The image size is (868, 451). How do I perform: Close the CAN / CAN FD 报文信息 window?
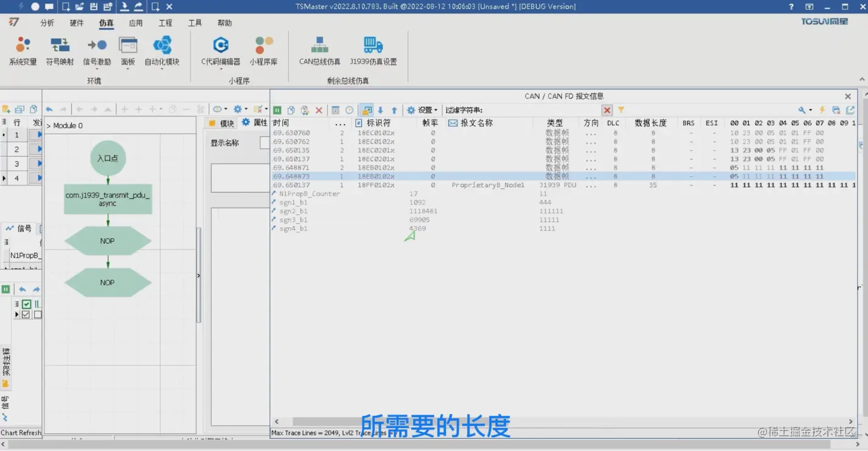(x=848, y=96)
